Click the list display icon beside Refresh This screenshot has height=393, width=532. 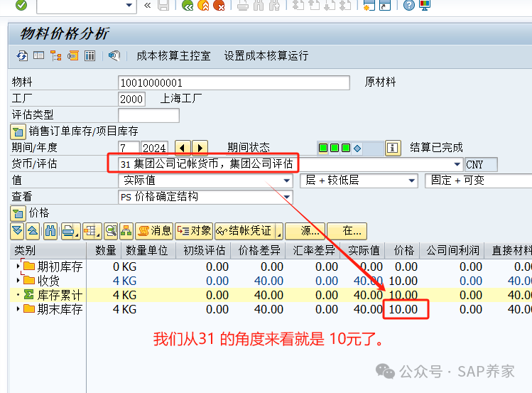pyautogui.click(x=38, y=55)
